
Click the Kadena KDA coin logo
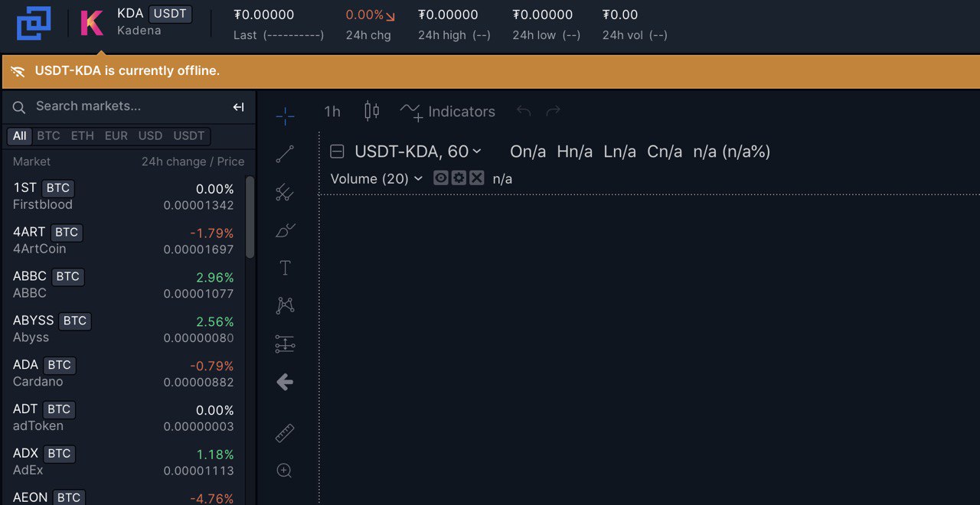pos(92,23)
